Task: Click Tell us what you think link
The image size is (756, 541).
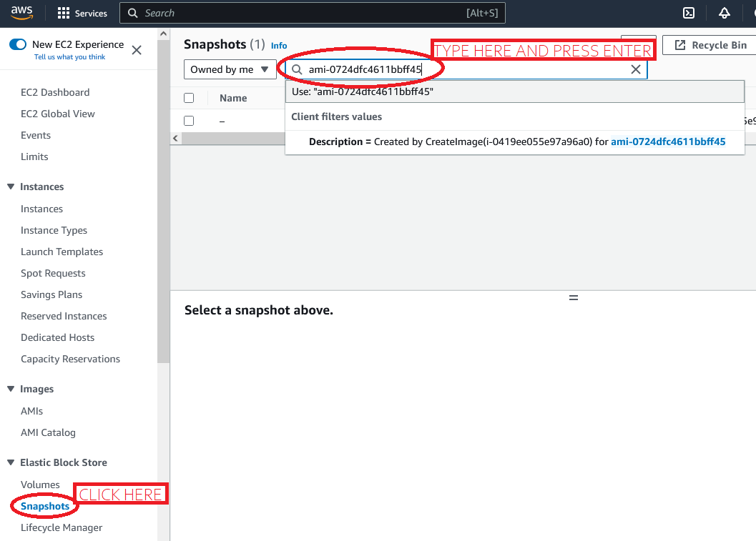Action: click(69, 57)
